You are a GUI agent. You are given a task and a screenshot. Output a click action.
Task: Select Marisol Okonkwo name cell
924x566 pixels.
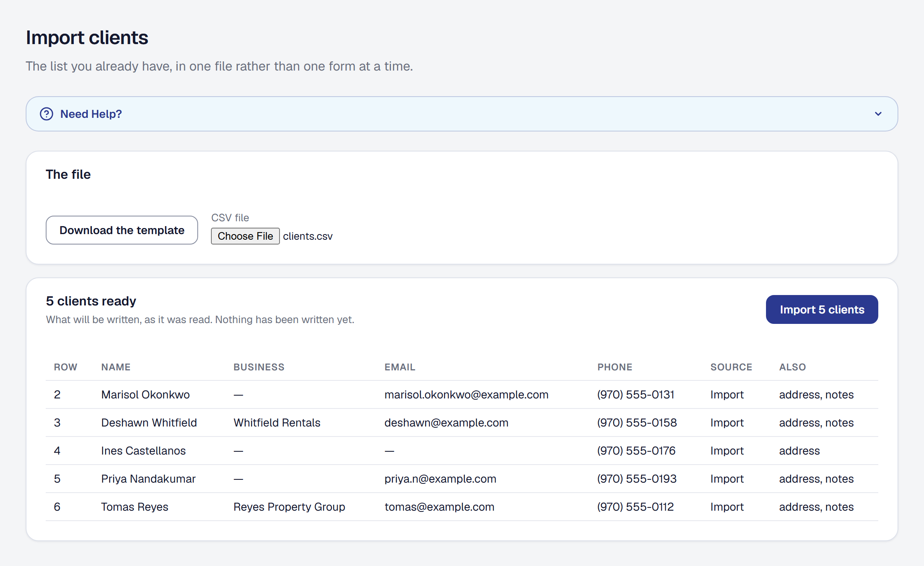pyautogui.click(x=145, y=394)
